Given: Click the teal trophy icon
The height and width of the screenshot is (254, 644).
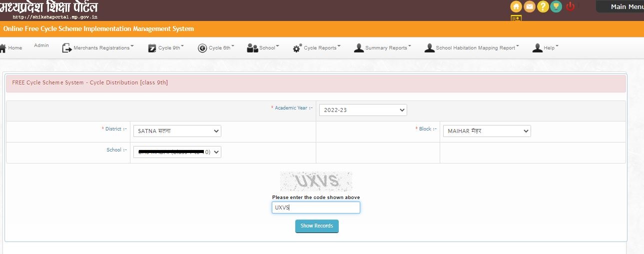Looking at the screenshot, I should pos(556,7).
